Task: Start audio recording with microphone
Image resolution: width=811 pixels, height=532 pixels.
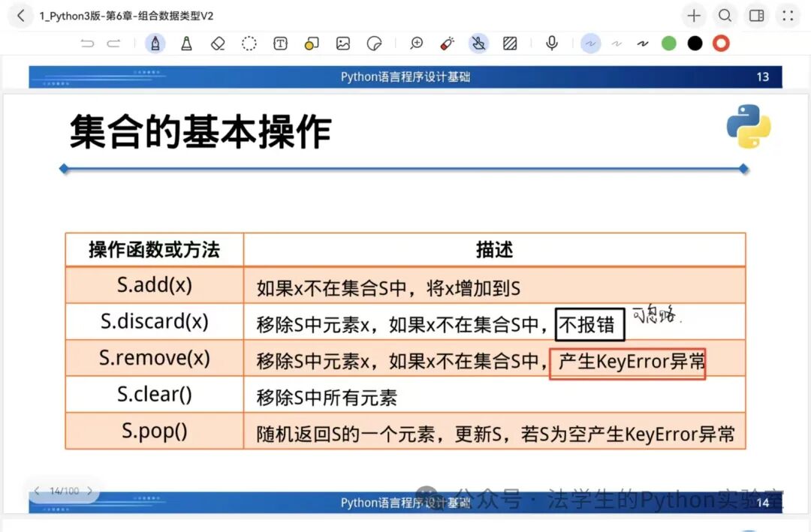Action: click(x=552, y=44)
